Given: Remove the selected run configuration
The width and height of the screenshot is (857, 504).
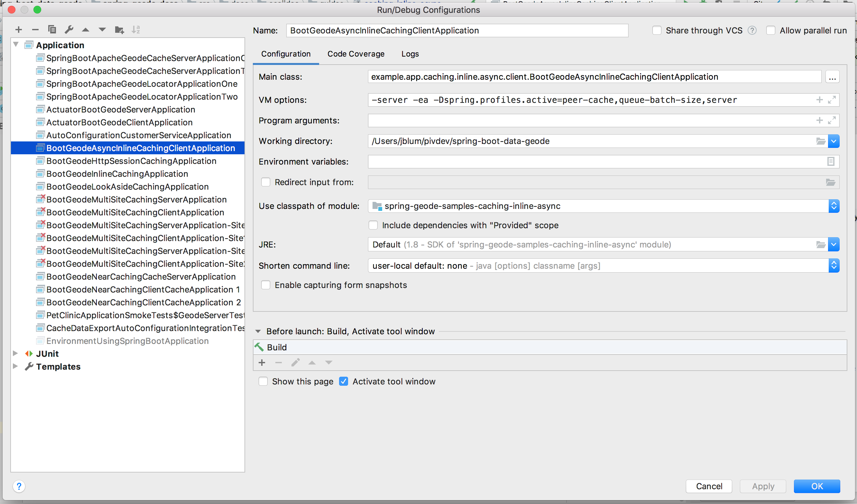Looking at the screenshot, I should 35,30.
